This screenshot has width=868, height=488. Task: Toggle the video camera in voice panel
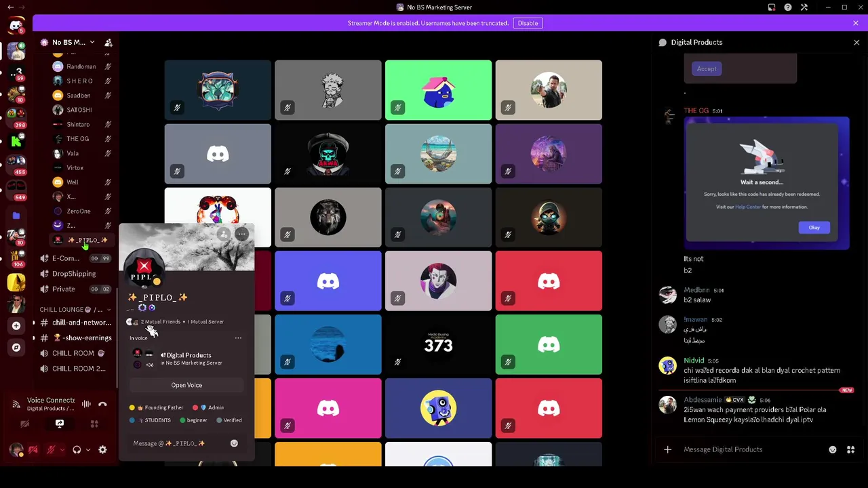click(25, 424)
